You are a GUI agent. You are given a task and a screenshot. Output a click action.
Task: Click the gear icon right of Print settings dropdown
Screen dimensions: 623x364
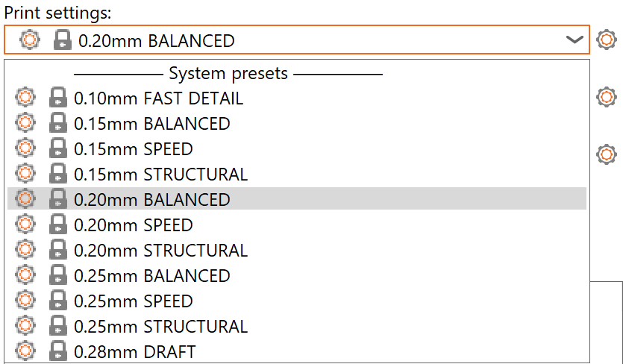coord(607,40)
